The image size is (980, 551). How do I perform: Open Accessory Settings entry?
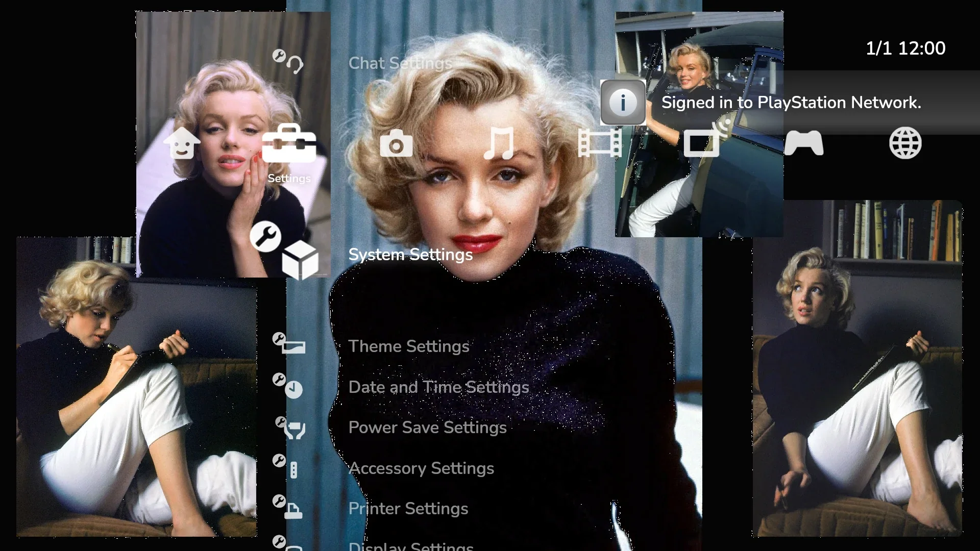(x=421, y=468)
